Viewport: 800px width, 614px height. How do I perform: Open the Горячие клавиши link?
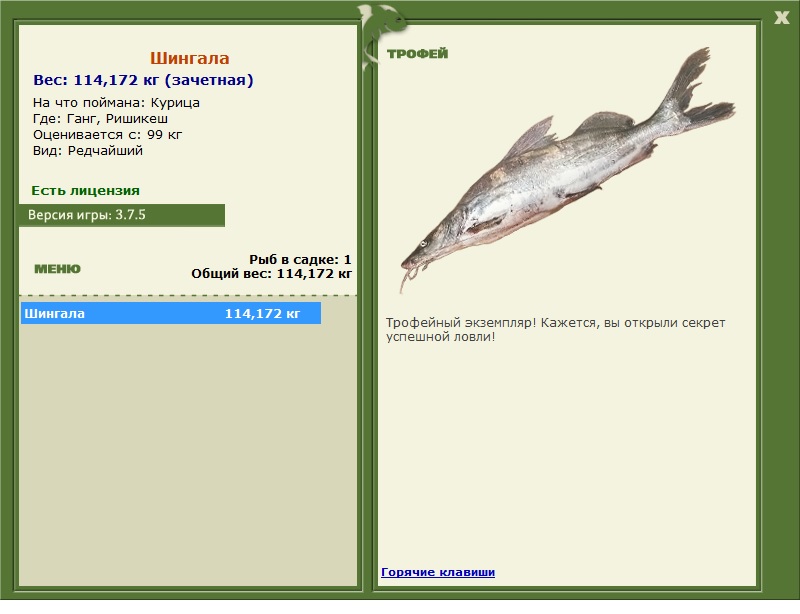(438, 572)
